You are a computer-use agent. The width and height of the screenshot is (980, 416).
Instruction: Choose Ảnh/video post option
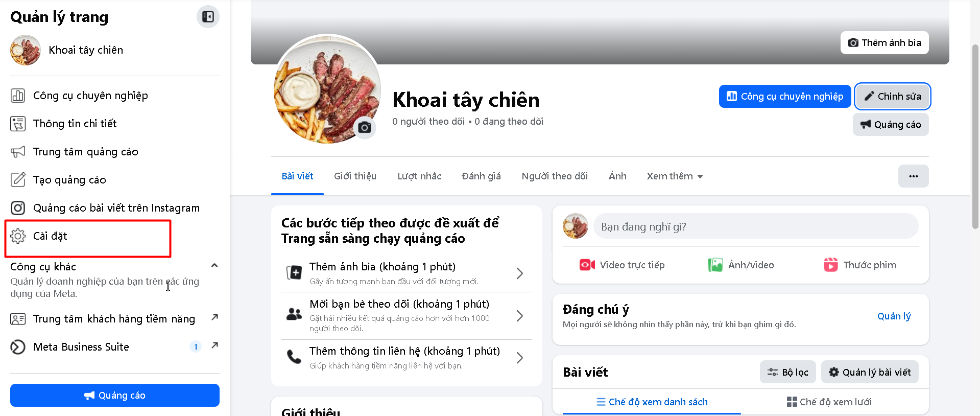740,265
